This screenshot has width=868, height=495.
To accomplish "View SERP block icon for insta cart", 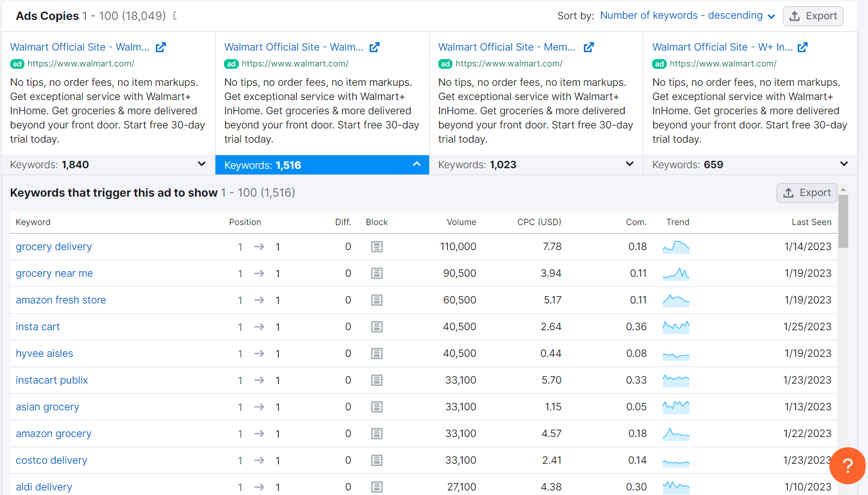I will point(377,327).
